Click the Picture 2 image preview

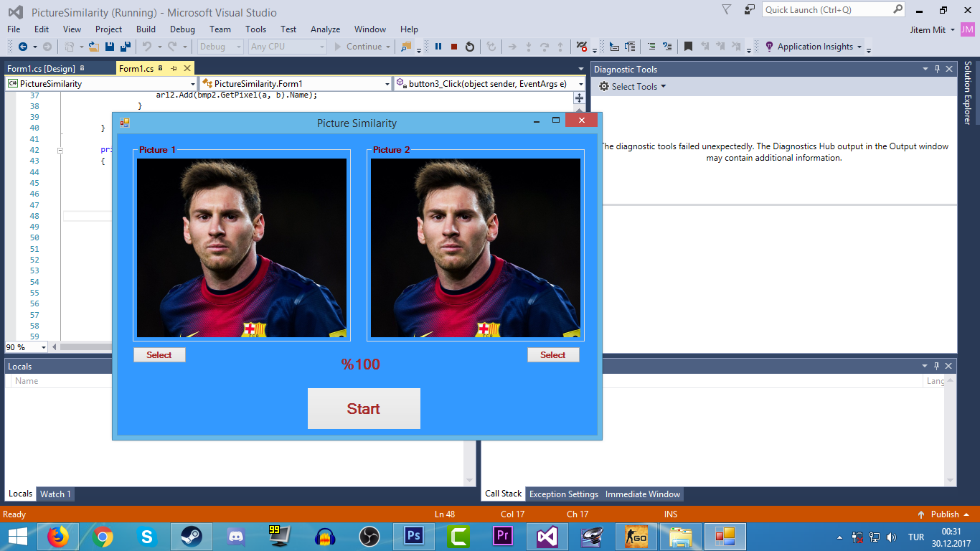point(476,248)
